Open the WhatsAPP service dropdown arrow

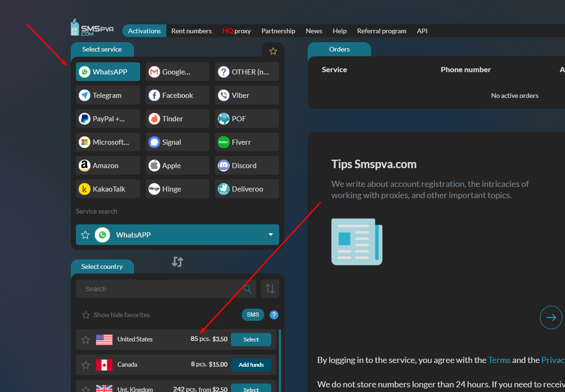pos(271,235)
